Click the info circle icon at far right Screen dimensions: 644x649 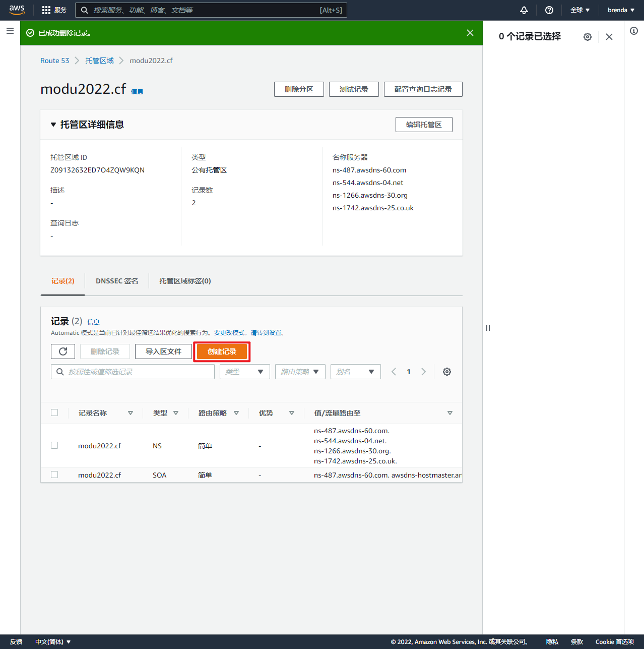point(634,31)
